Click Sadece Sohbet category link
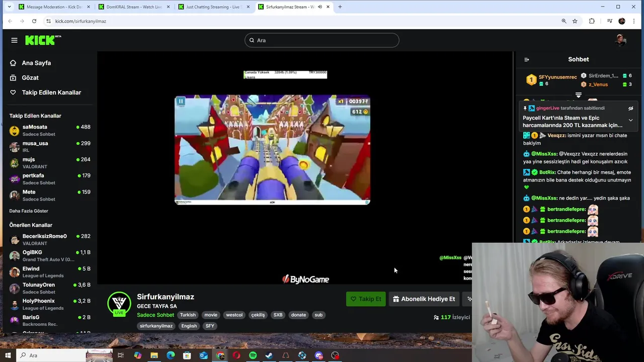Image resolution: width=644 pixels, height=362 pixels. click(x=155, y=315)
